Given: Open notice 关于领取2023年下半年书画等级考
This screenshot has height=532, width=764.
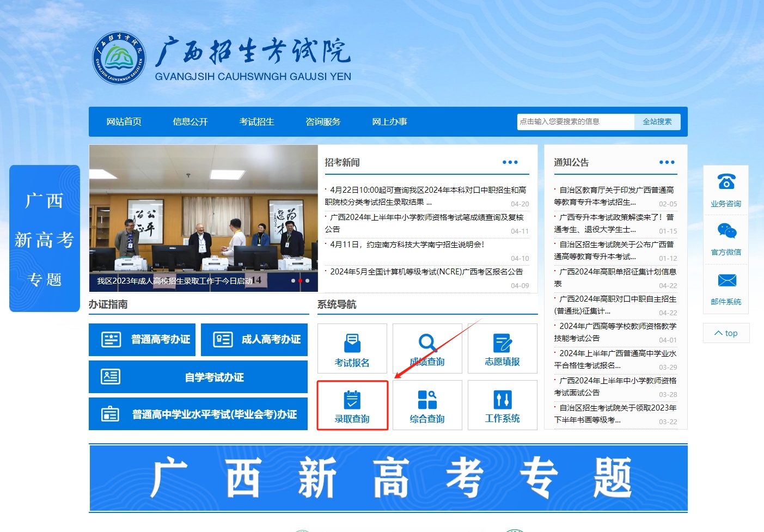Looking at the screenshot, I should click(x=615, y=414).
